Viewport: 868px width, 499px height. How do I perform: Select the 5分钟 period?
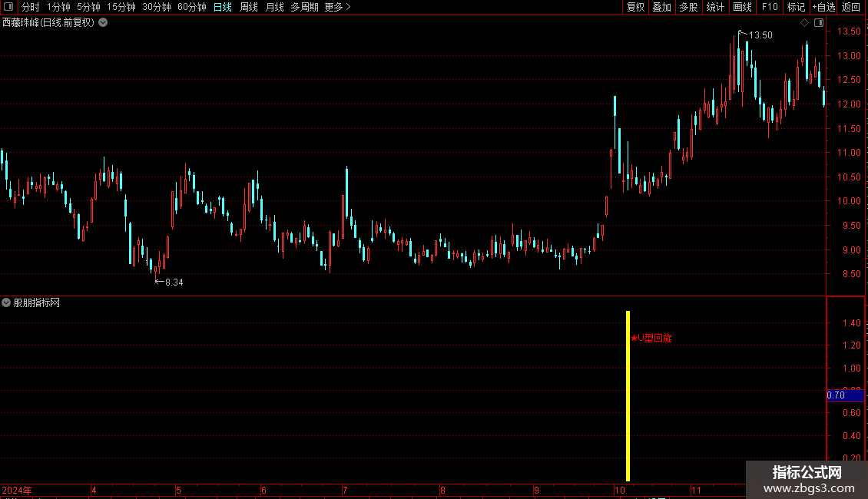point(88,7)
